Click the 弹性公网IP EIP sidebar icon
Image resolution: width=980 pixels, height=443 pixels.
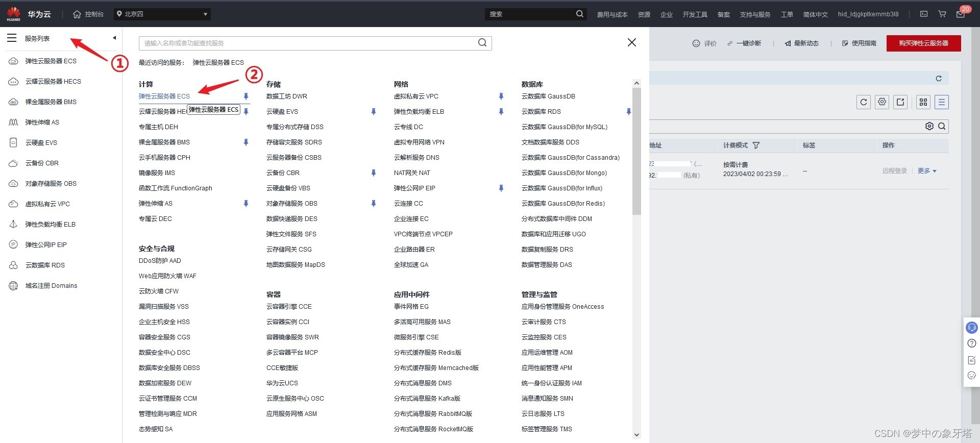click(x=13, y=245)
